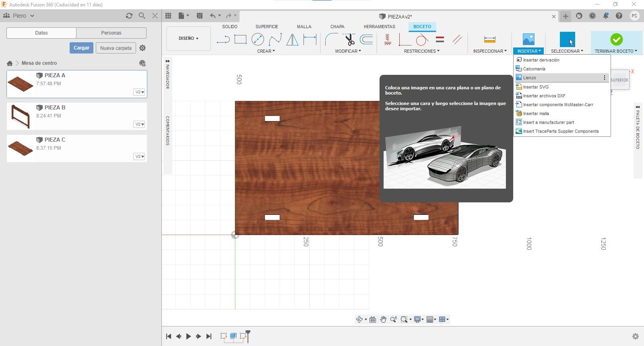Open PIEZA C version V2 dropdown
Viewport: 644px width, 346px height.
coord(139,157)
